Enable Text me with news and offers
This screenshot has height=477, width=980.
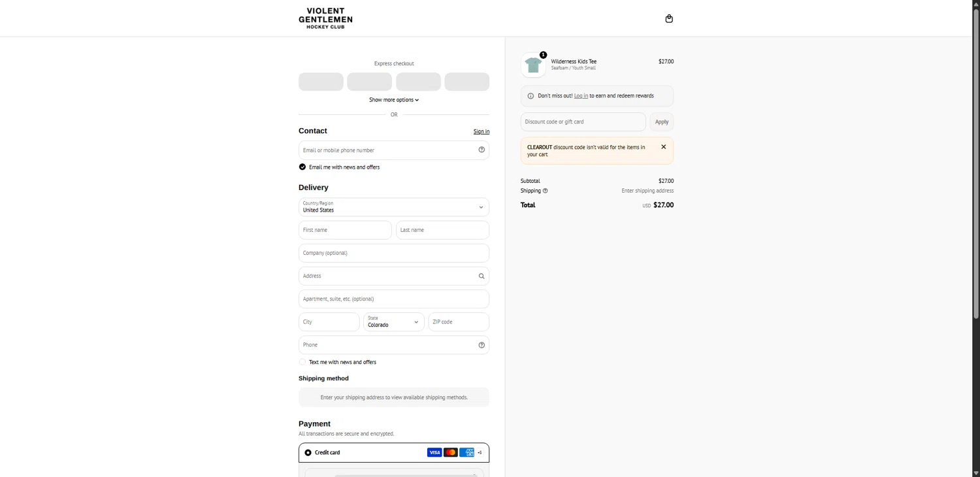302,362
